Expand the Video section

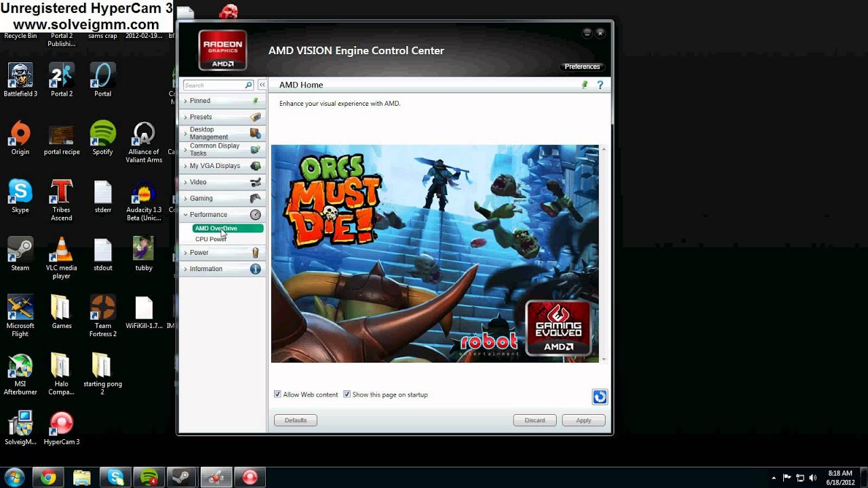222,182
